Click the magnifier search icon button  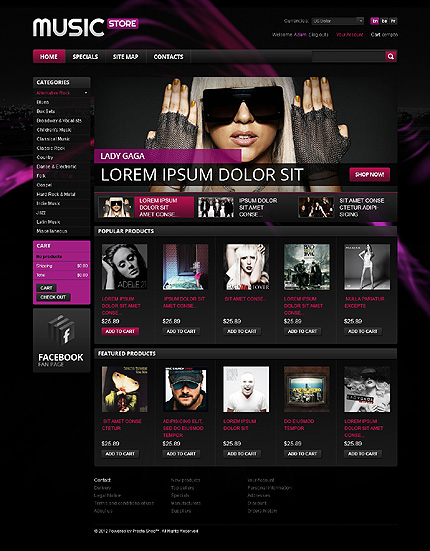click(391, 56)
